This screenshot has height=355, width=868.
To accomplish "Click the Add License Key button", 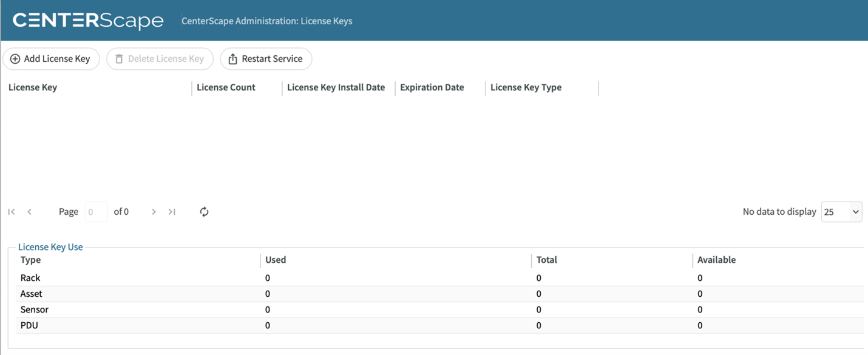I will pos(51,59).
